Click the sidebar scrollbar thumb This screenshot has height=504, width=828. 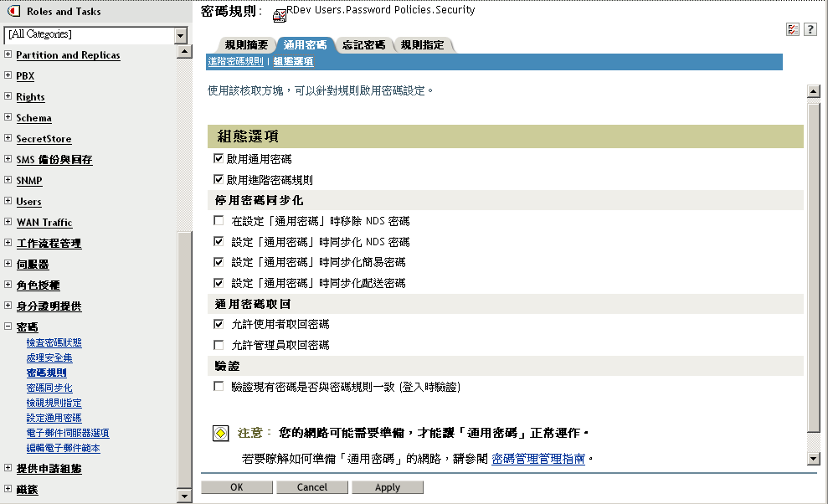pos(184,359)
